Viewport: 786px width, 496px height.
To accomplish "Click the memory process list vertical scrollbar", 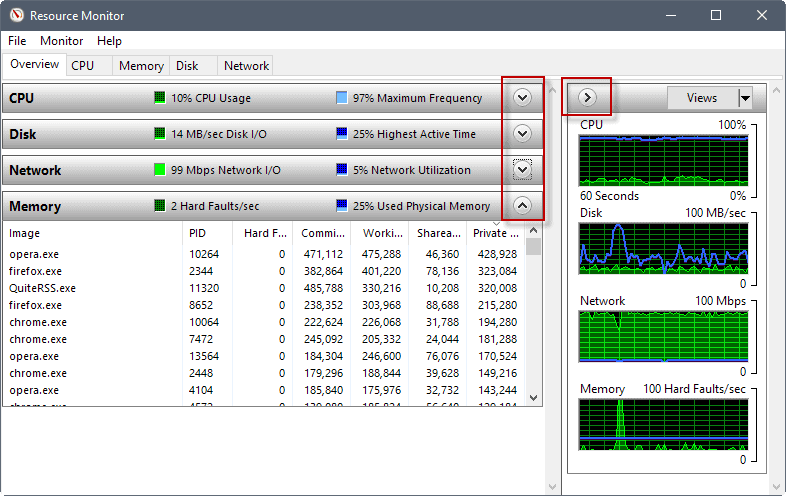I will pos(534,320).
